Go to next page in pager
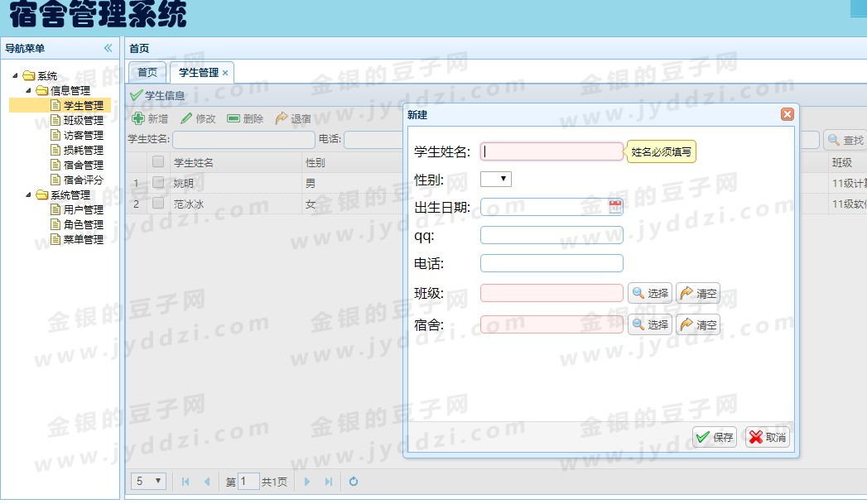 pos(307,482)
